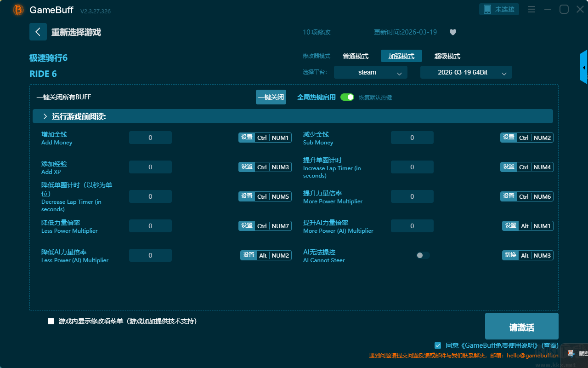Click the More Power Multiplier value field
Screen dimensions: 588x368
(412, 196)
